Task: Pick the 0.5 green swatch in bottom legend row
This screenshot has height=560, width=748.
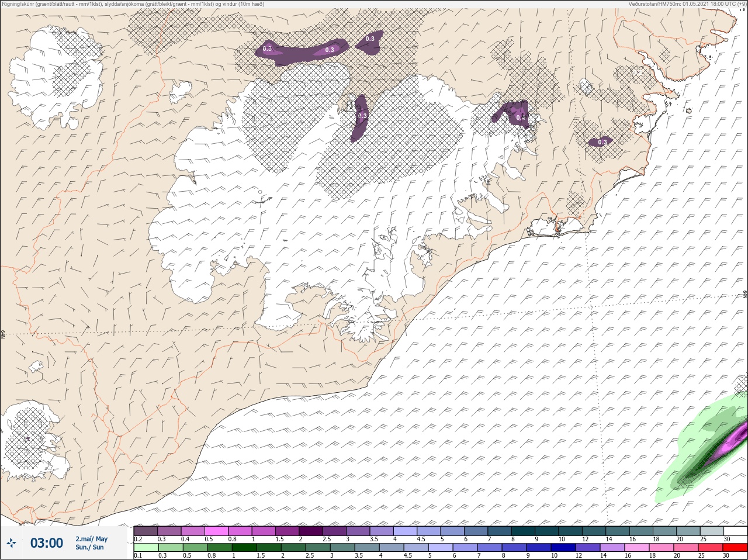Action: coord(195,548)
